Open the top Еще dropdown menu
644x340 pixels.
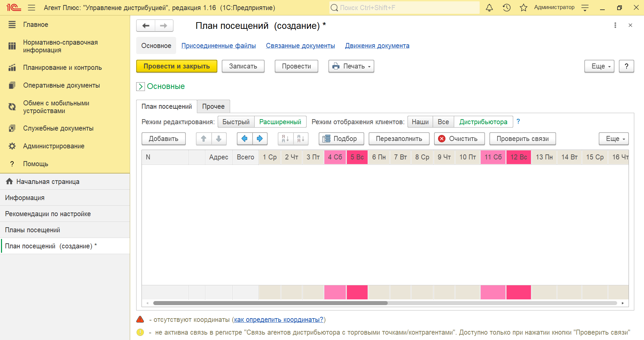click(x=599, y=66)
